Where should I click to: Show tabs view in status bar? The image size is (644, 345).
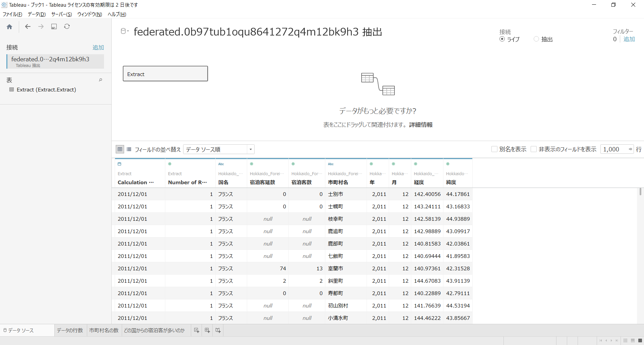tap(640, 341)
